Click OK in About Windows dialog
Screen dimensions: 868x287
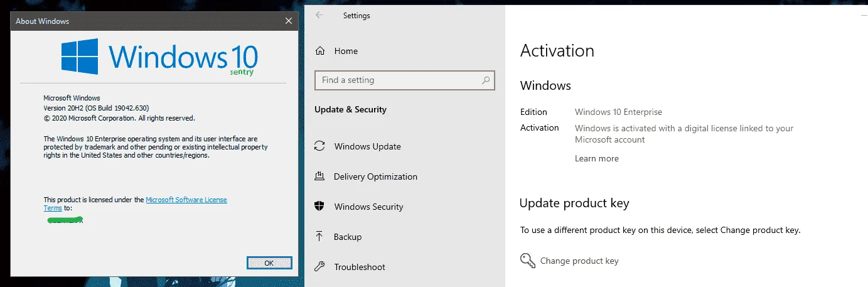point(269,263)
